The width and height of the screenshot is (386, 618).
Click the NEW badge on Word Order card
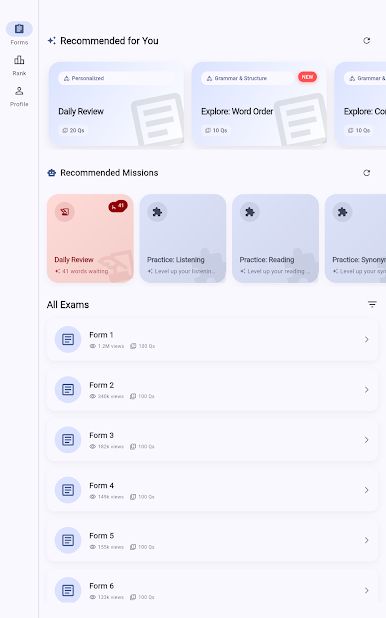[308, 77]
